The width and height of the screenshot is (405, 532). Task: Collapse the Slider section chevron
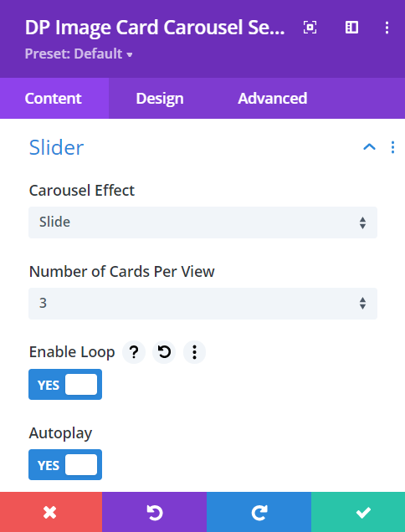(x=369, y=147)
